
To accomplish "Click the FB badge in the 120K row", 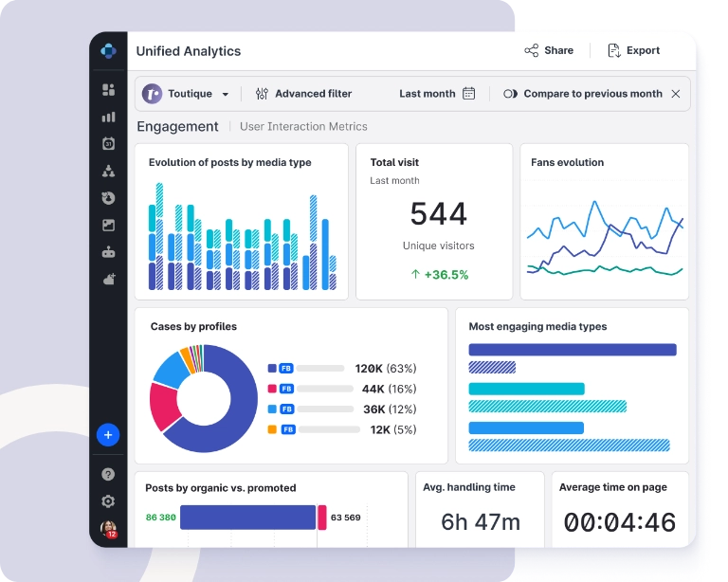I will point(286,369).
